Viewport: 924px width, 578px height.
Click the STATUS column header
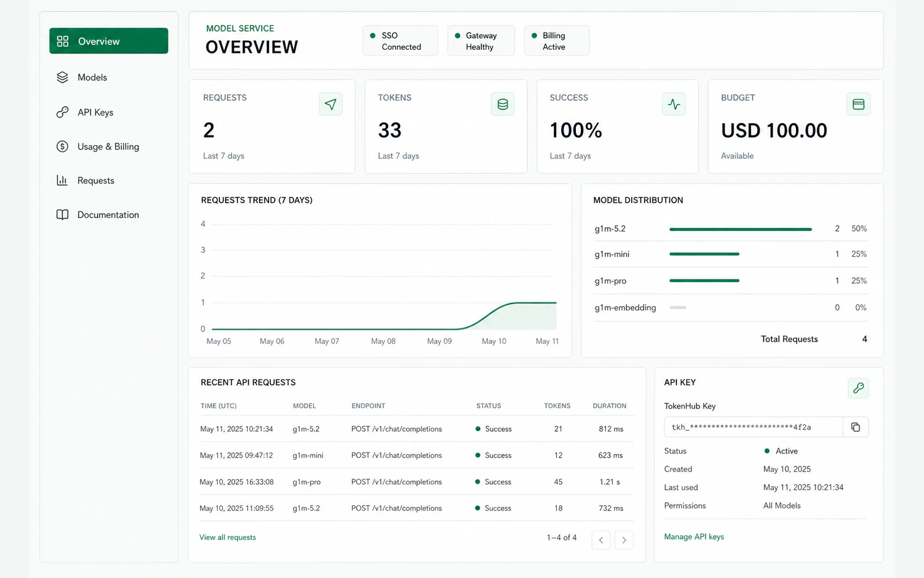489,406
